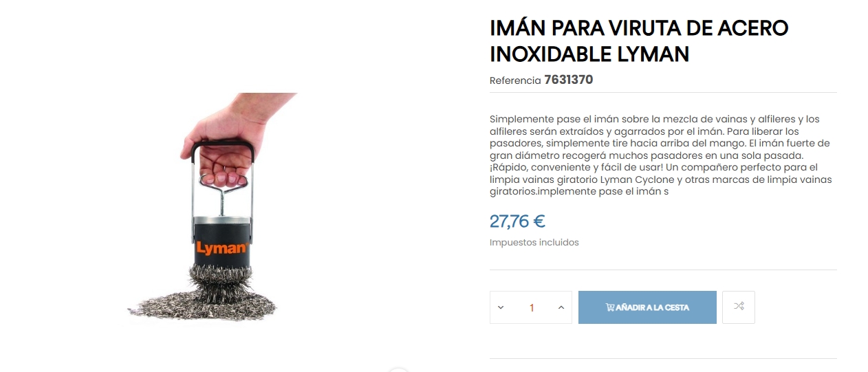
Task: Click the cart icon inside the blue button
Action: [610, 307]
